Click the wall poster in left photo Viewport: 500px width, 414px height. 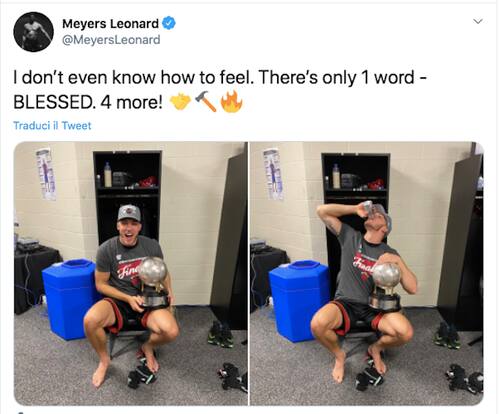click(x=46, y=174)
